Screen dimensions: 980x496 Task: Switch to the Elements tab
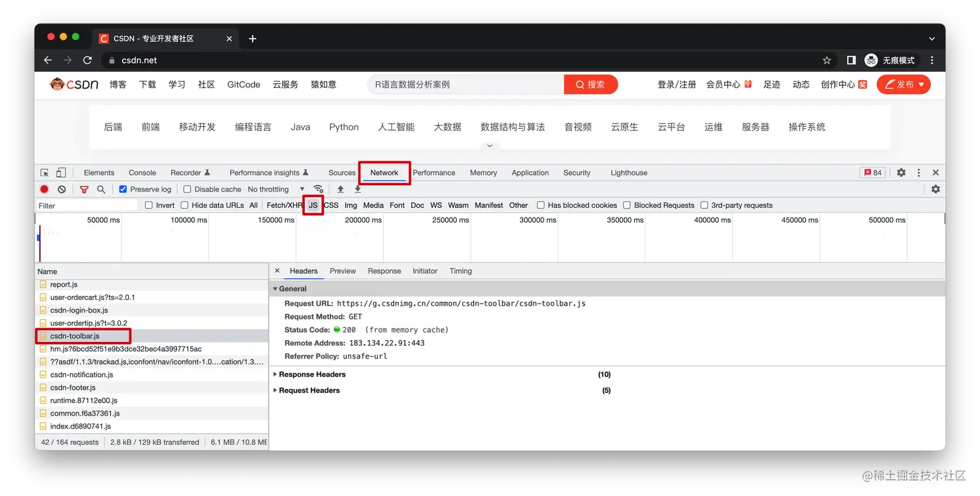[99, 173]
